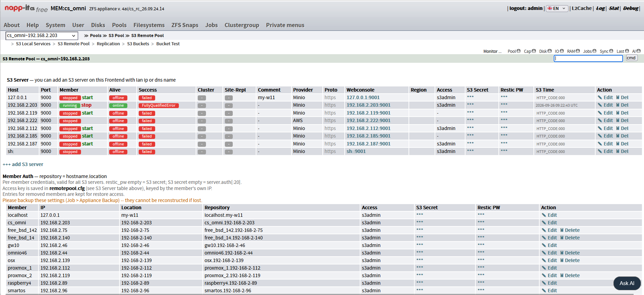Click Edit pencil for host 127.0.0.1
Viewport: 644px width, 295px height.
600,97
